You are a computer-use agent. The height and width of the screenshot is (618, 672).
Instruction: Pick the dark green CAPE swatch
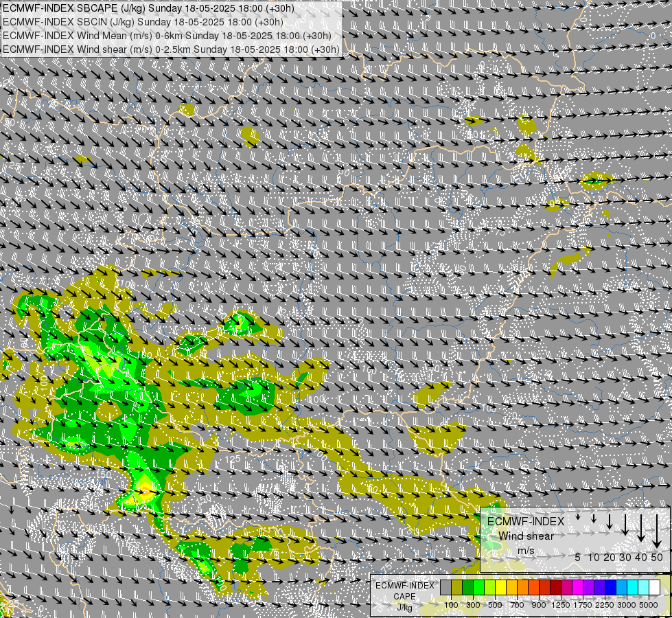468,588
